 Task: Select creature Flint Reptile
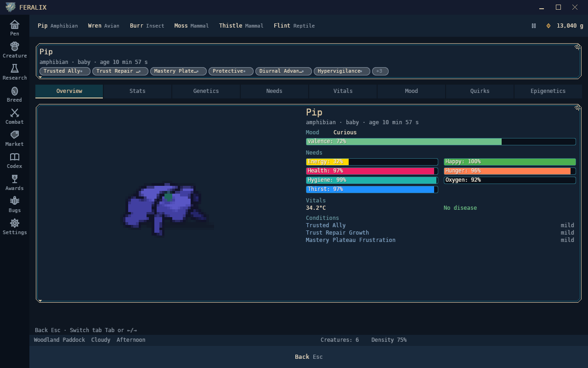(x=294, y=26)
